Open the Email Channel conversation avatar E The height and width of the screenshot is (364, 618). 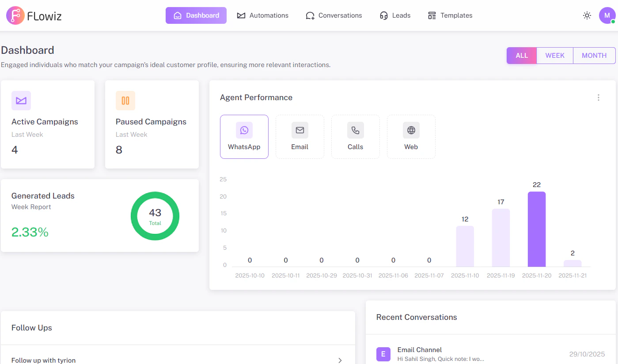pos(383,354)
